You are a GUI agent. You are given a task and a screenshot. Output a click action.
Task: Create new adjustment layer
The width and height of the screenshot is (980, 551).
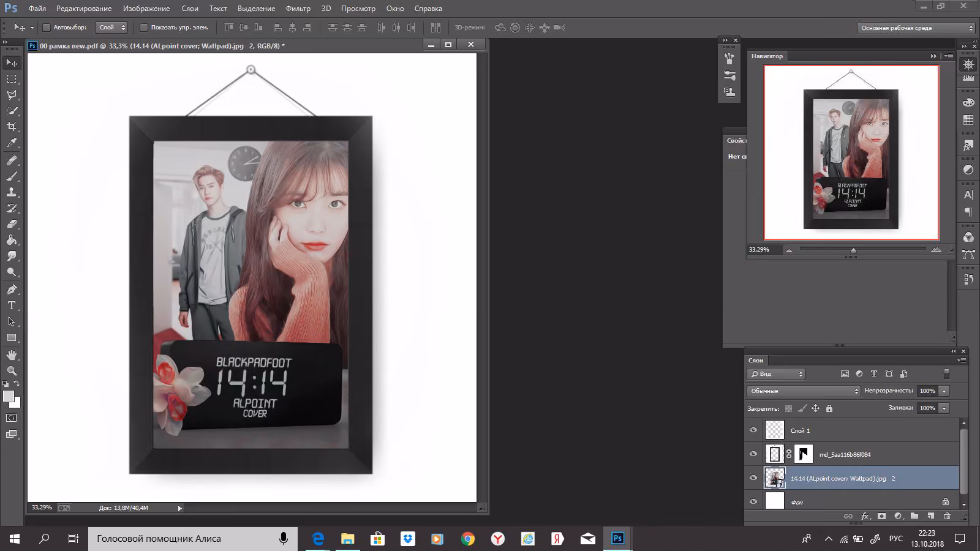pos(898,516)
